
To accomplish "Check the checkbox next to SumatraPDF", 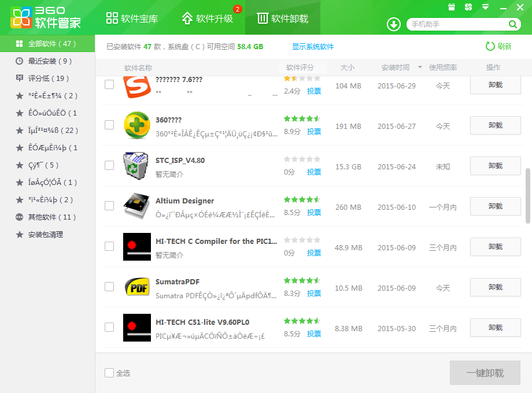I will 109,287.
